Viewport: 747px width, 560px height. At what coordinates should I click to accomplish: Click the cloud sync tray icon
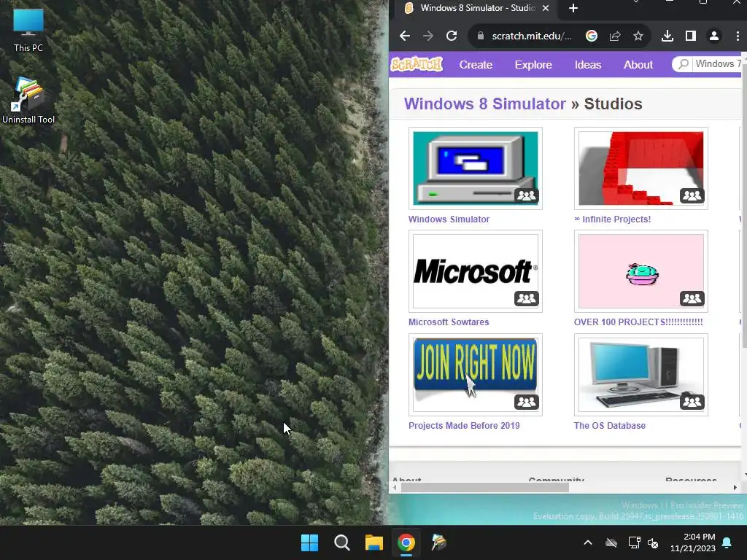[611, 542]
